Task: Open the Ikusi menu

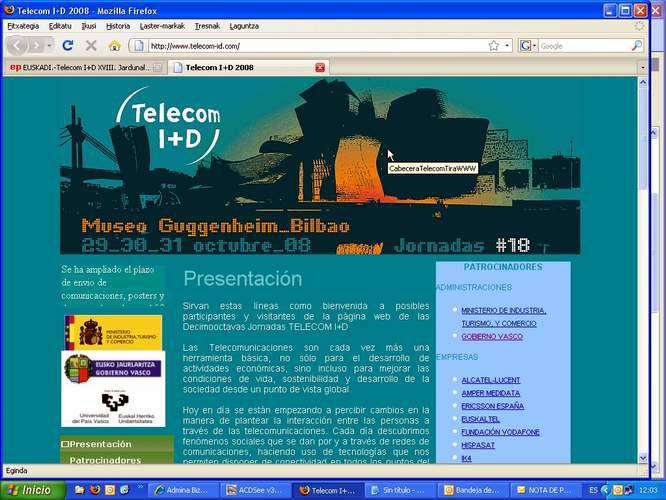Action: (89, 26)
